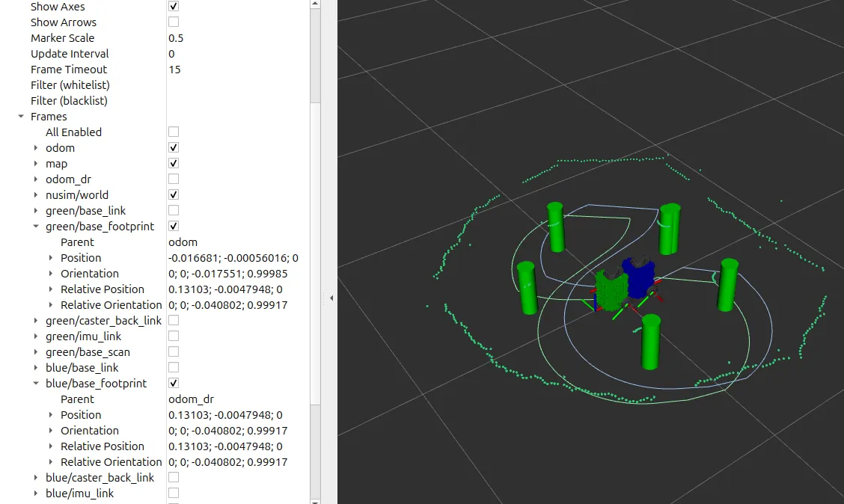
Task: Expand Relative Orientation under blue/base_footprint
Action: [x=51, y=462]
